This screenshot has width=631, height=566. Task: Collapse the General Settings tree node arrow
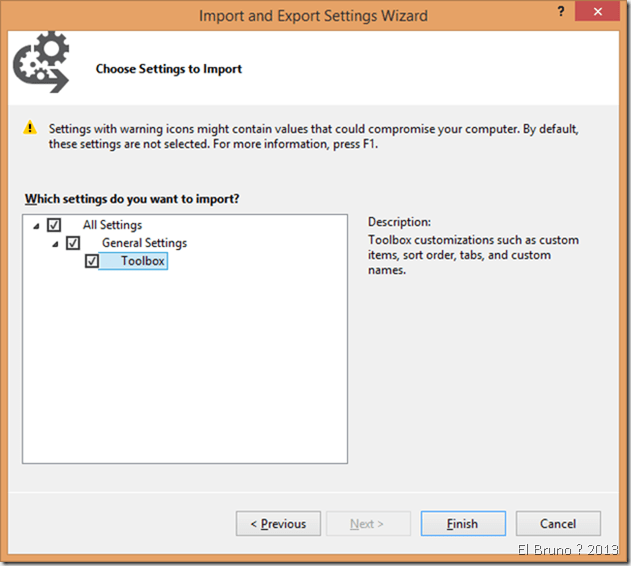point(55,244)
